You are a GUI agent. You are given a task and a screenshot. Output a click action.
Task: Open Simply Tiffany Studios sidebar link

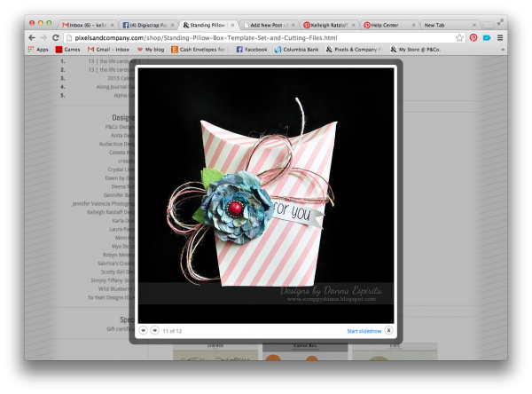point(113,280)
